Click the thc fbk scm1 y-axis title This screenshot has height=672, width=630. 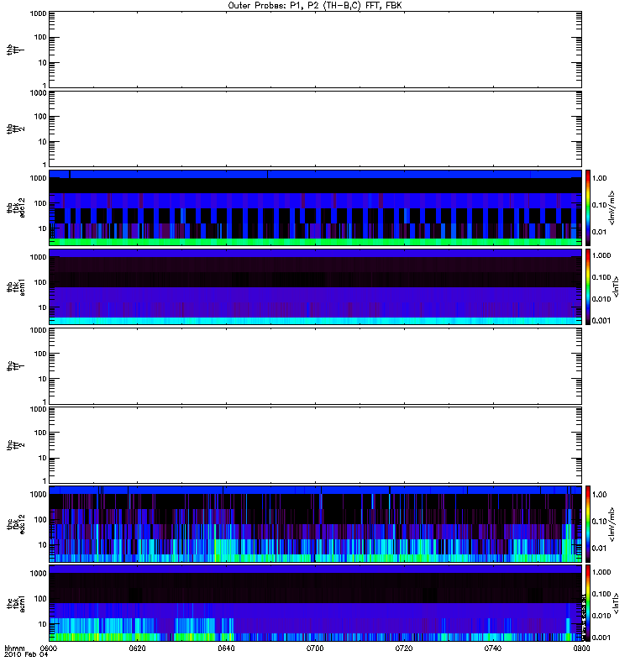pyautogui.click(x=16, y=603)
